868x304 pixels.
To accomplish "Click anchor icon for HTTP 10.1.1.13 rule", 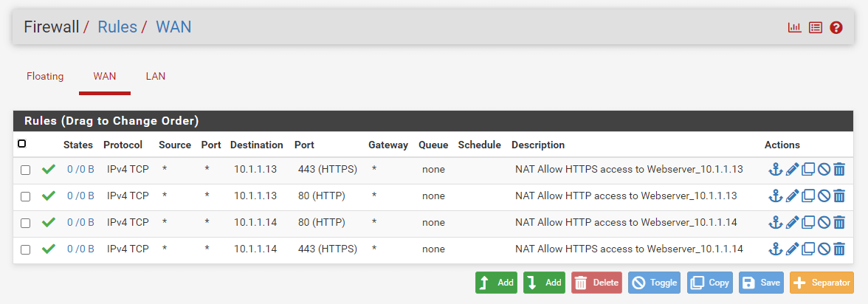I will [x=776, y=196].
